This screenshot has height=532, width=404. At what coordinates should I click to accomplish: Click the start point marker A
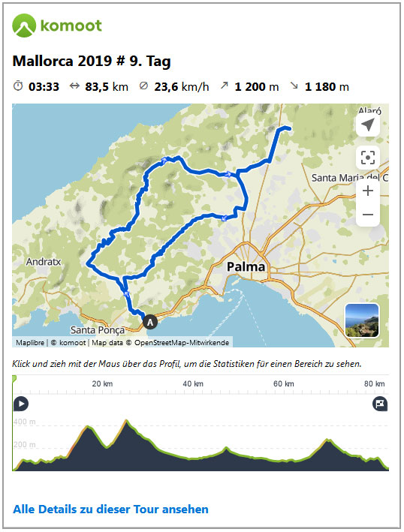(150, 323)
